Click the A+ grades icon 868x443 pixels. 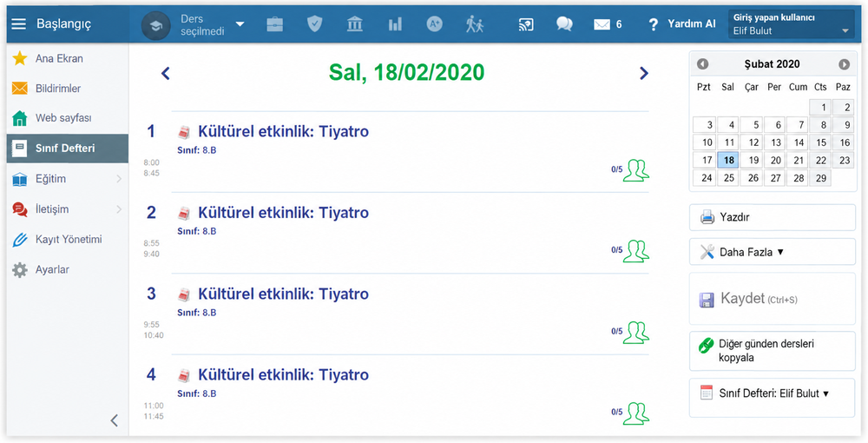click(435, 23)
